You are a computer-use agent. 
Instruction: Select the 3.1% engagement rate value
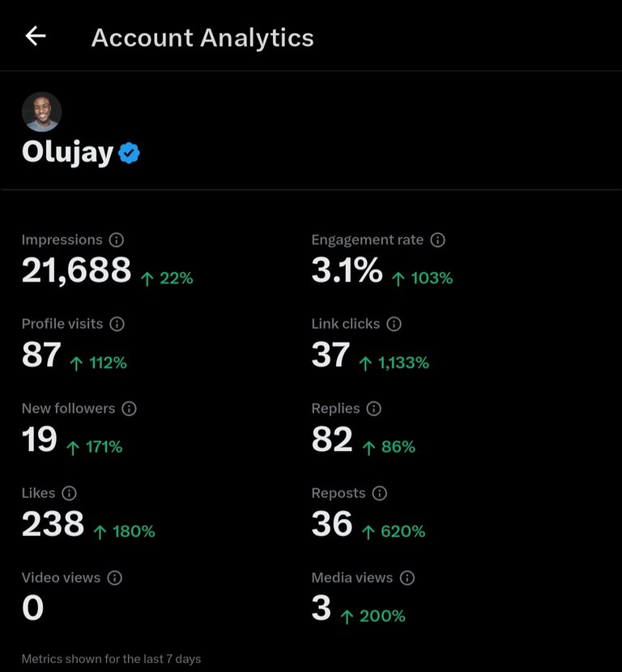pos(347,270)
